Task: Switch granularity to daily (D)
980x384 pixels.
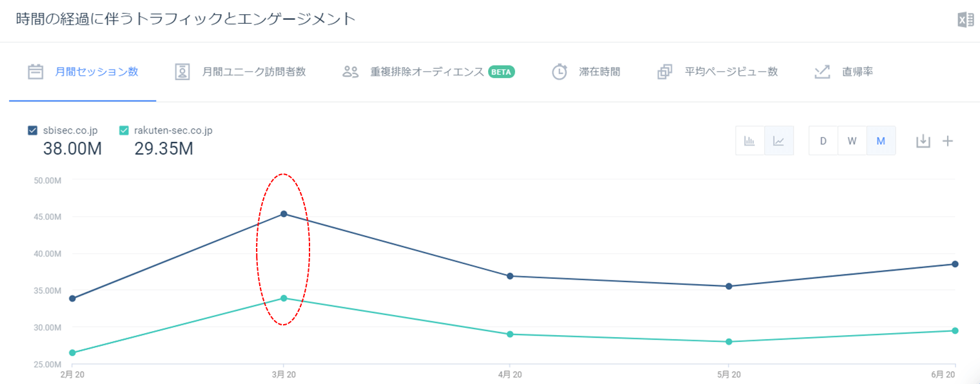Action: tap(823, 140)
